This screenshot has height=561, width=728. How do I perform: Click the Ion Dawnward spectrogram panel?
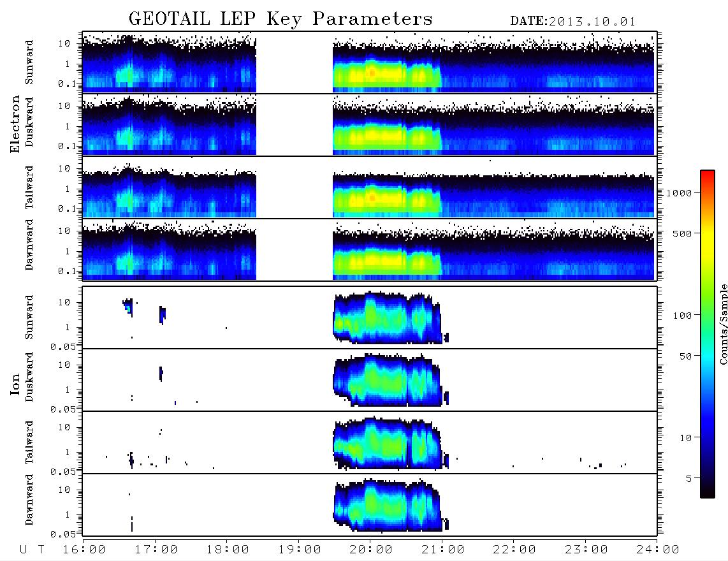[x=370, y=504]
